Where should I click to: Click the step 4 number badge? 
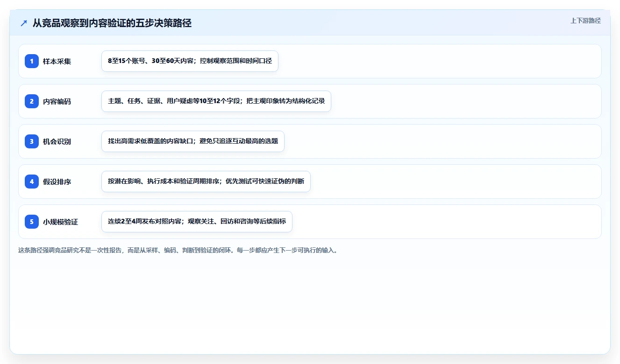32,182
